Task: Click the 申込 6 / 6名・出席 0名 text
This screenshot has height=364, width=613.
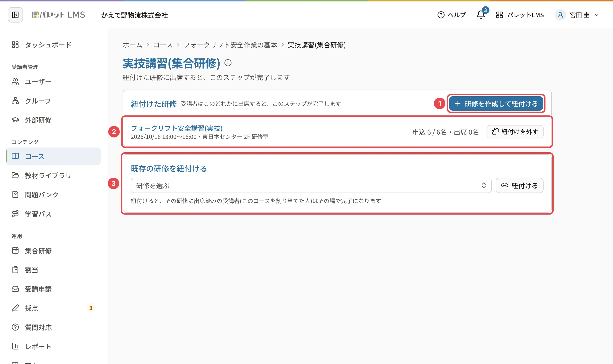Action: click(446, 132)
